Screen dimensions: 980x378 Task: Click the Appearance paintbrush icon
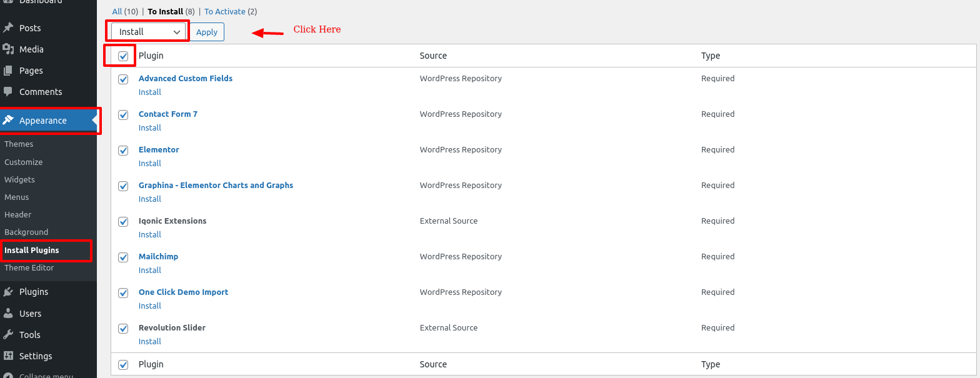point(8,121)
